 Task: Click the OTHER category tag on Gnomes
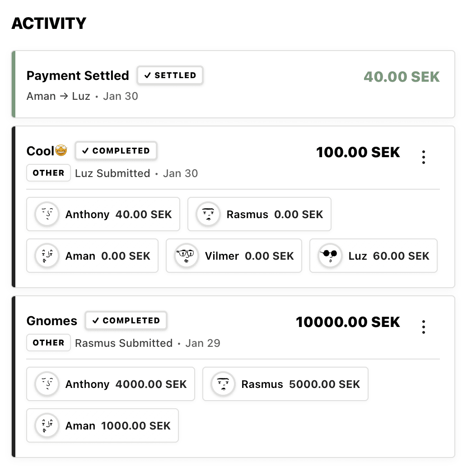[48, 342]
